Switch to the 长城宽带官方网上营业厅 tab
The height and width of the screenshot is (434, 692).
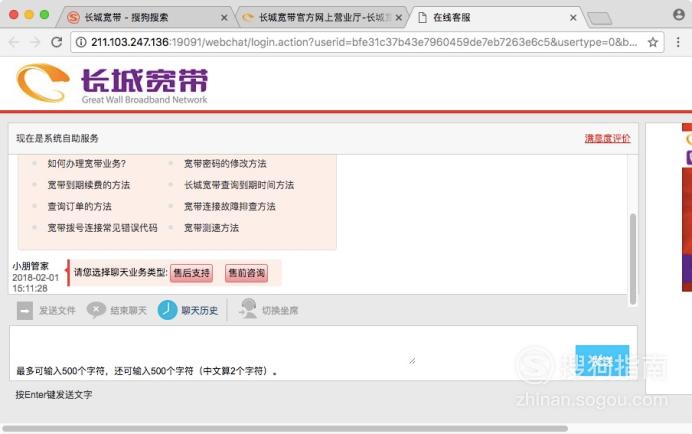point(321,18)
